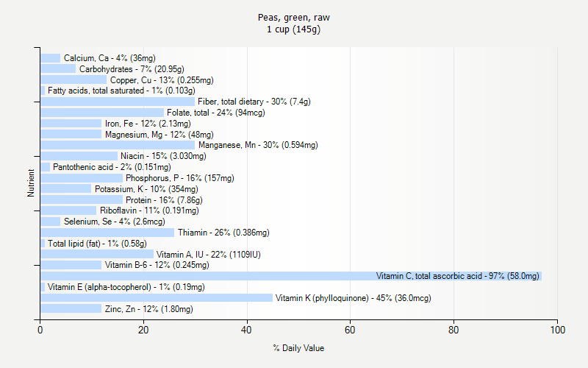Image resolution: width=588 pixels, height=368 pixels.
Task: Click the Total lipid (fat) - 1% label
Action: [x=97, y=244]
